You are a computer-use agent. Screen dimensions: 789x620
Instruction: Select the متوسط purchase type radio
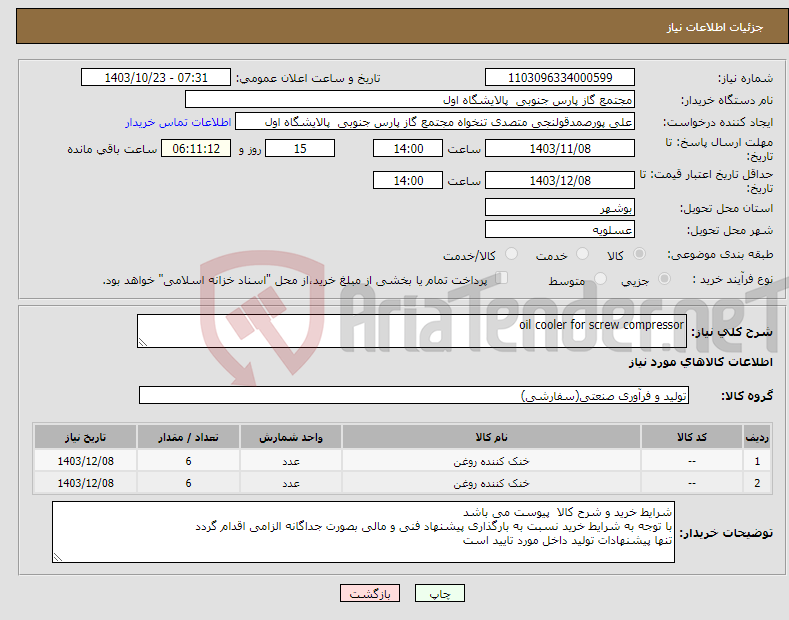600,279
